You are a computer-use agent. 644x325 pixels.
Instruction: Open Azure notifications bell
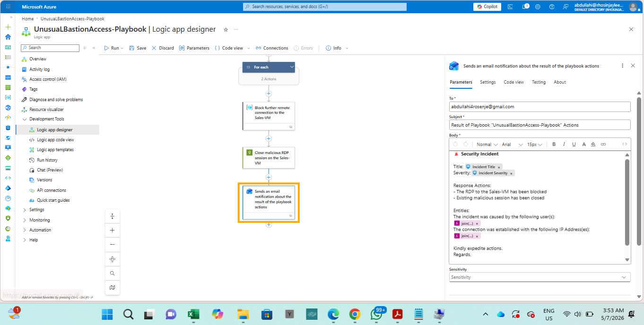point(525,7)
